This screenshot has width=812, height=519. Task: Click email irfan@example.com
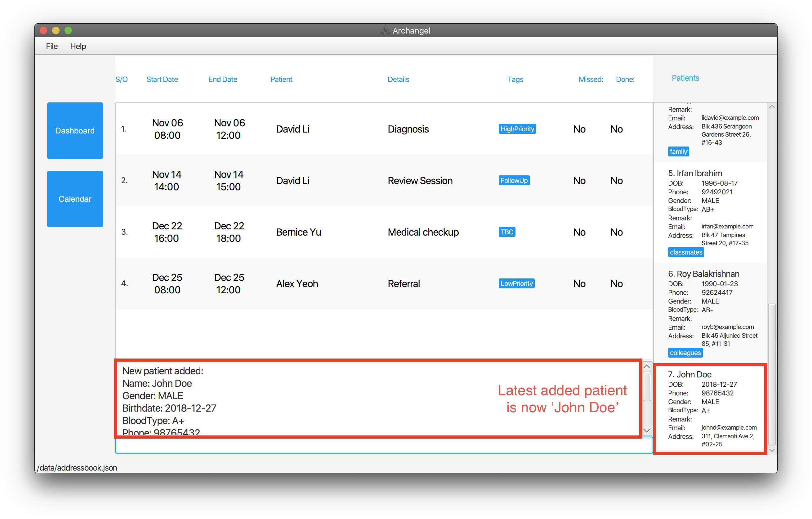click(727, 226)
